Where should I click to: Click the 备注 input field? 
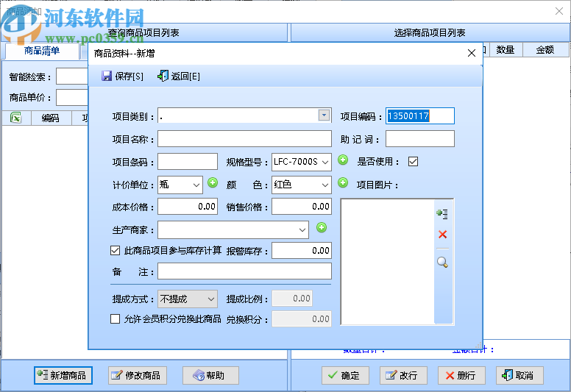(244, 271)
